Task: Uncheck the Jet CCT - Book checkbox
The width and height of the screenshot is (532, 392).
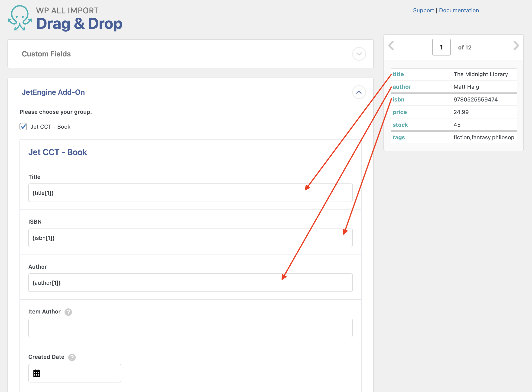Action: point(23,127)
